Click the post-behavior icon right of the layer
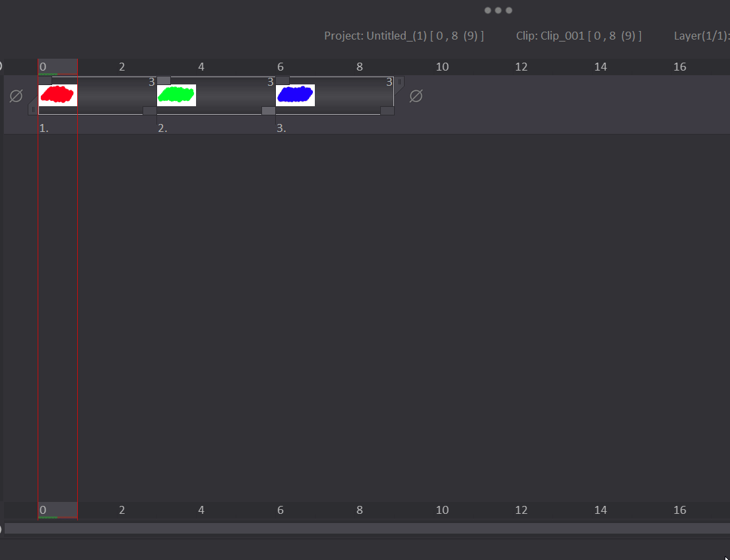 pyautogui.click(x=416, y=96)
